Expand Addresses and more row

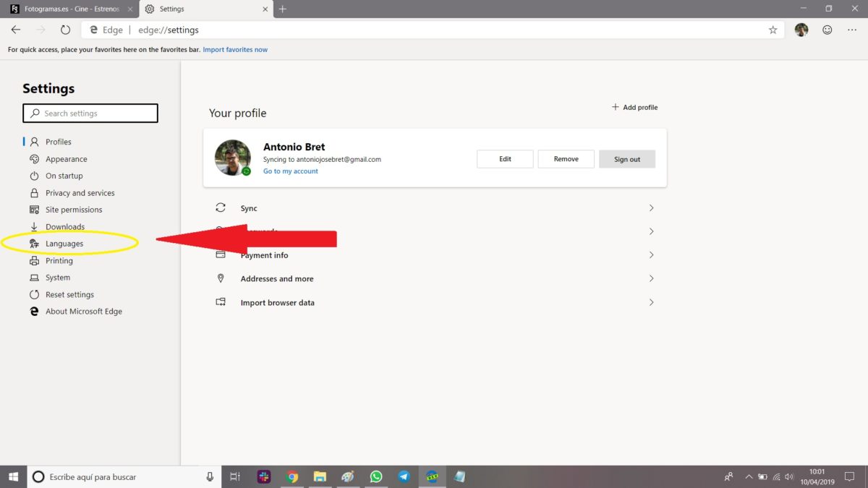tap(434, 279)
